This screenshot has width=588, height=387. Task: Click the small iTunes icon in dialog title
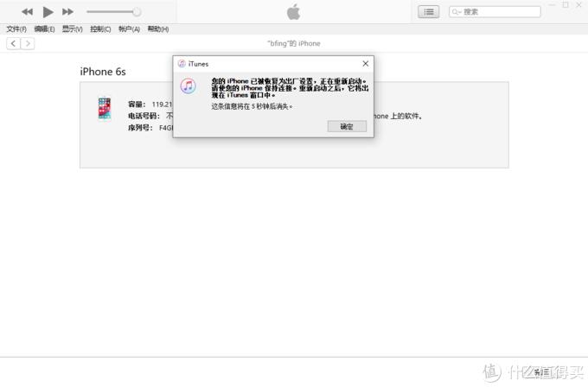pyautogui.click(x=182, y=64)
